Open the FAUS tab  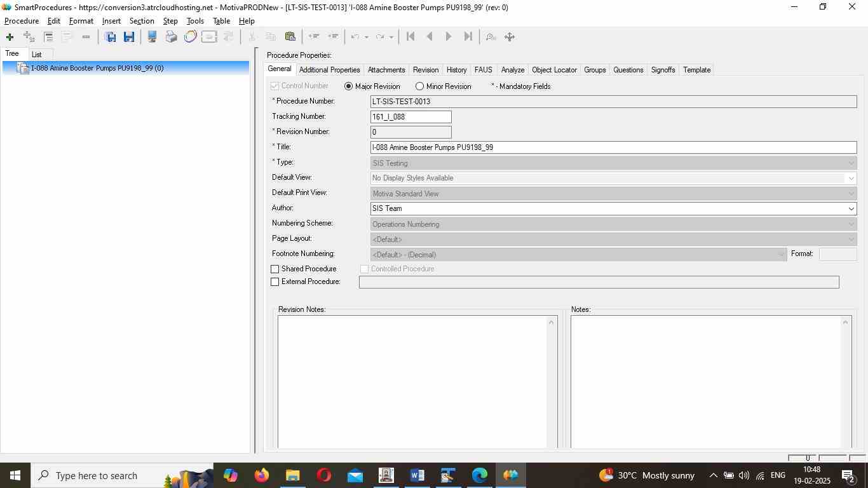[x=483, y=70]
